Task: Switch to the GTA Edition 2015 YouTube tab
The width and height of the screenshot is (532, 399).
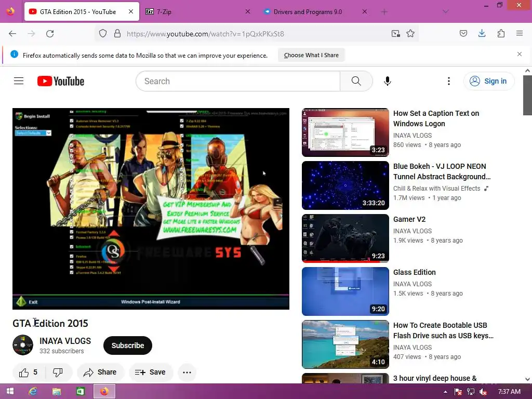Action: coord(82,11)
